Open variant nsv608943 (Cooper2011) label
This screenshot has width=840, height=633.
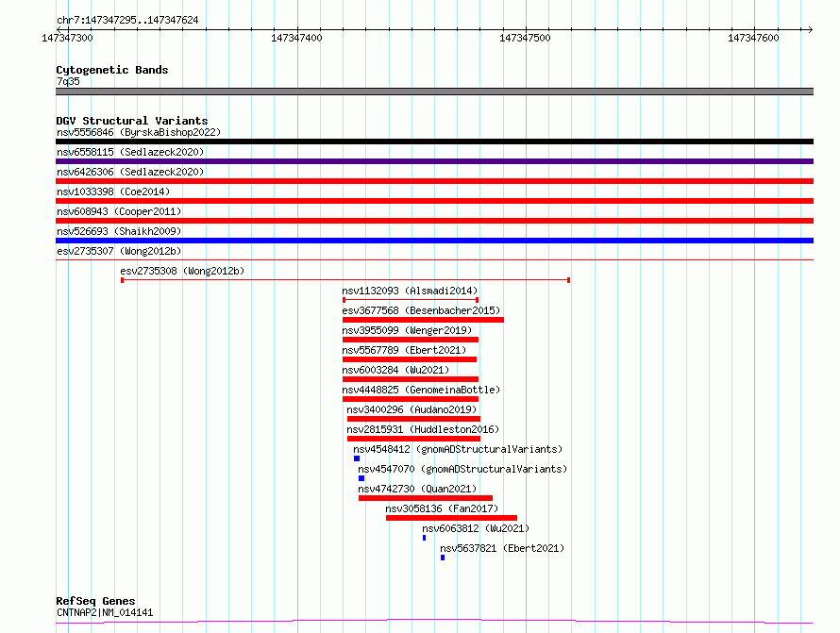119,211
